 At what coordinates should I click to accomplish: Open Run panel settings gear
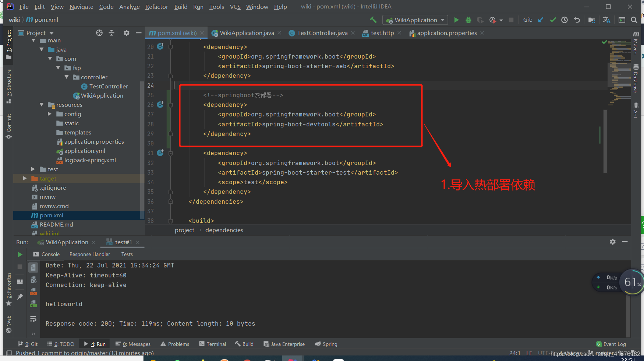point(613,242)
